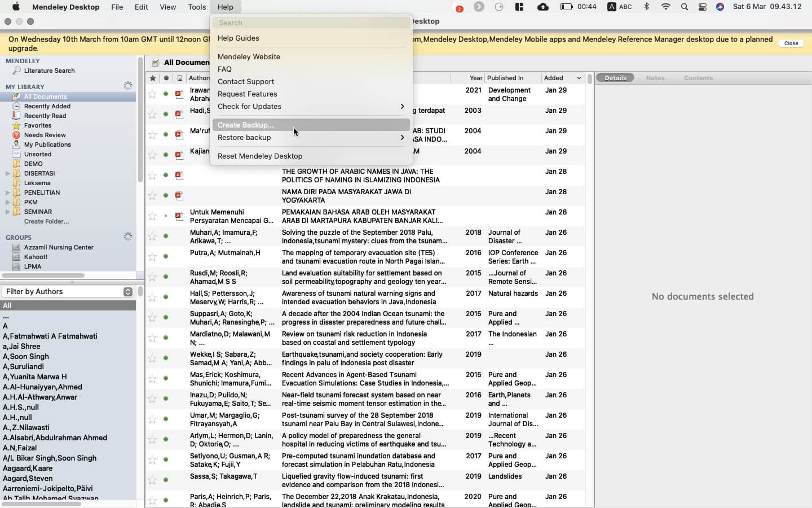Click the sidebar horizontal scrollbar
This screenshot has width=812, height=508.
click(43, 275)
